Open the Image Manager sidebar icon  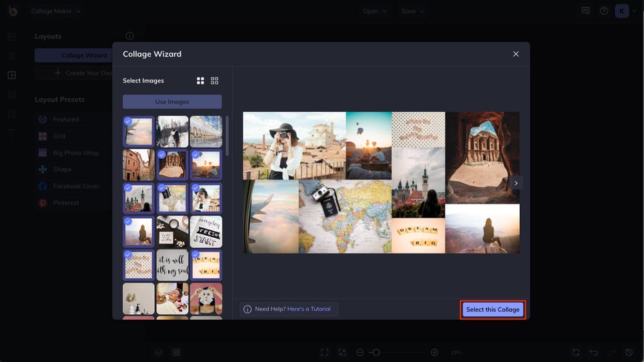coord(12,37)
